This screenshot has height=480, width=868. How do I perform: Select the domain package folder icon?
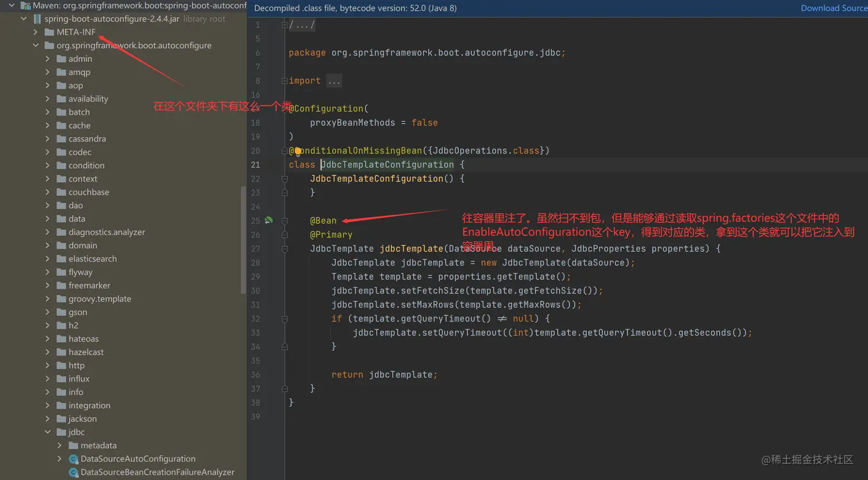(x=61, y=245)
